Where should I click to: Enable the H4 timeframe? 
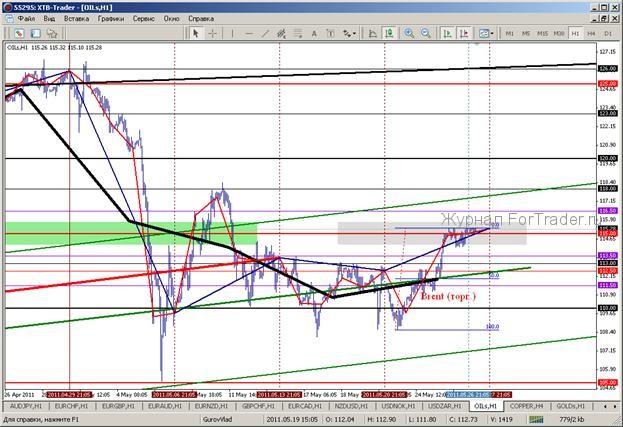point(591,33)
